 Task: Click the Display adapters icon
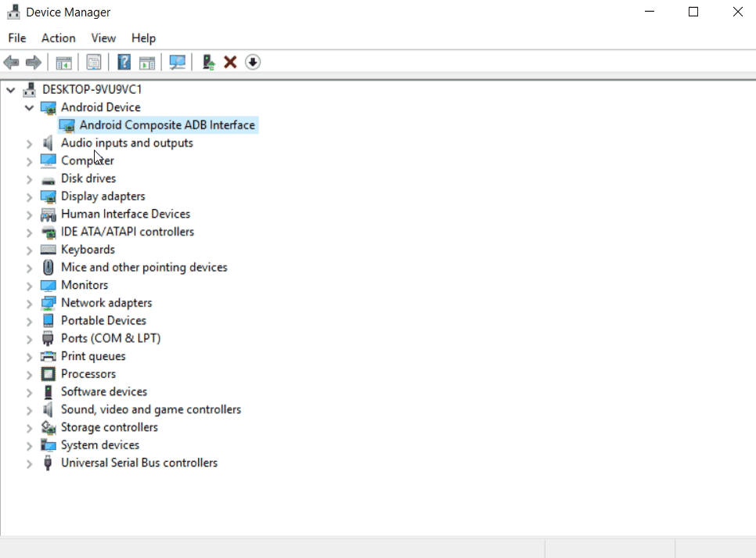click(x=49, y=196)
